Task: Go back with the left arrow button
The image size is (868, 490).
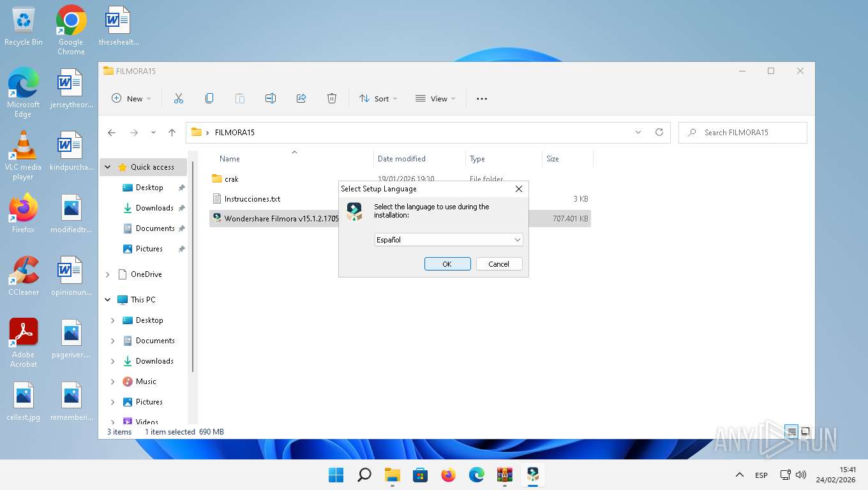Action: point(112,133)
